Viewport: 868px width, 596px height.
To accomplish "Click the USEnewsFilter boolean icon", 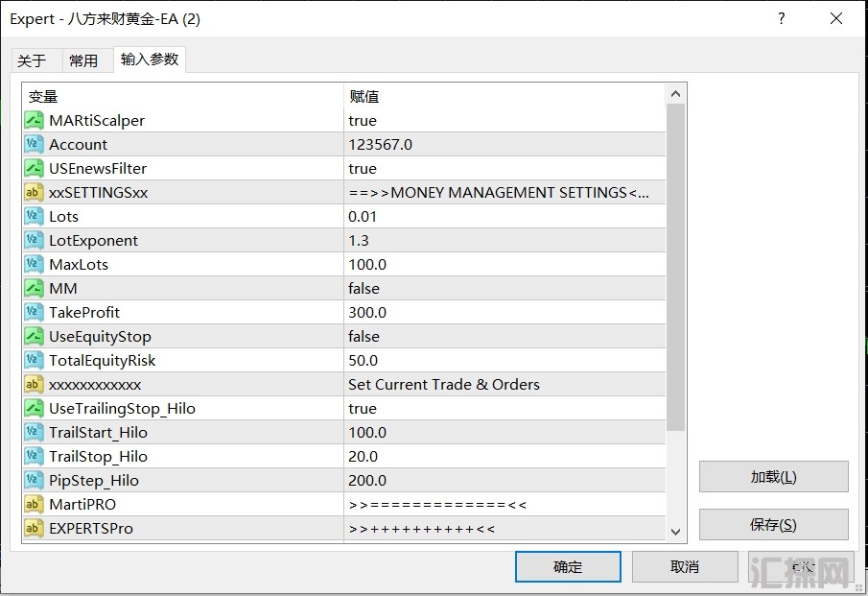I will pyautogui.click(x=34, y=169).
